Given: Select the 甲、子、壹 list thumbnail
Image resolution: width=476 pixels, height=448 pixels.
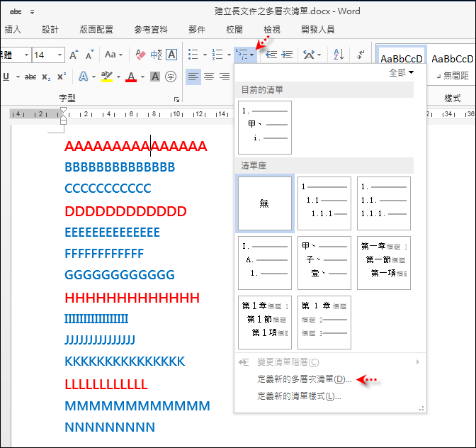Looking at the screenshot, I should pos(324,263).
